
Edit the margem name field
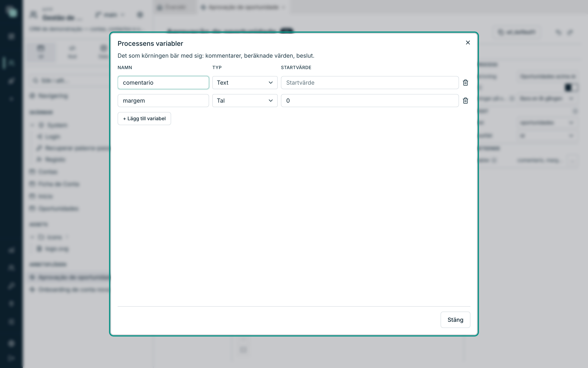[163, 101]
